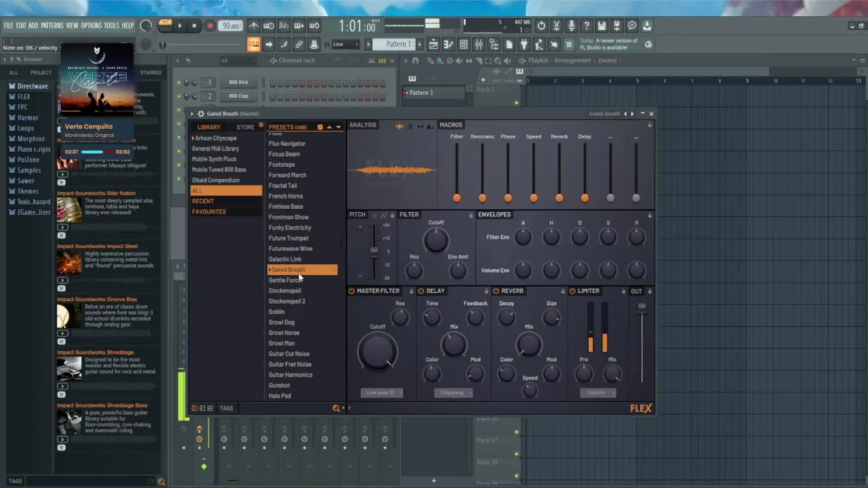This screenshot has width=868, height=488.
Task: Open the PATTERNS menu
Action: click(52, 26)
